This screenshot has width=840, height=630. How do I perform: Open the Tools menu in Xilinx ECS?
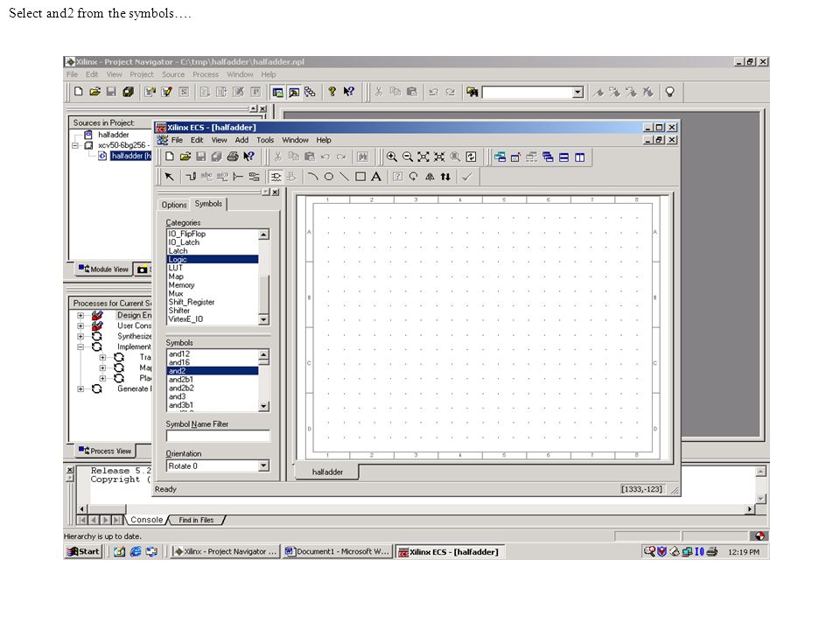265,140
